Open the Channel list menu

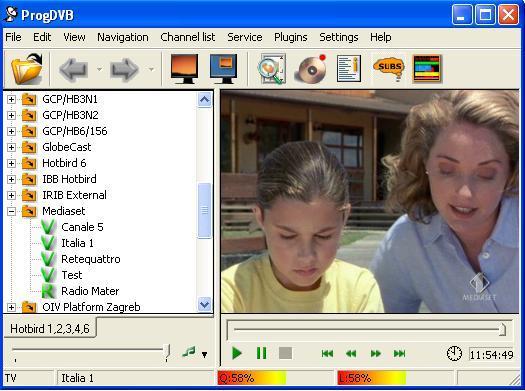[x=188, y=37]
